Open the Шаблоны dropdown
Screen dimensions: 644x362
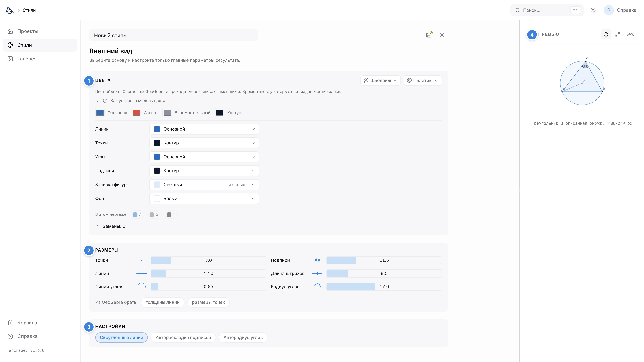380,80
